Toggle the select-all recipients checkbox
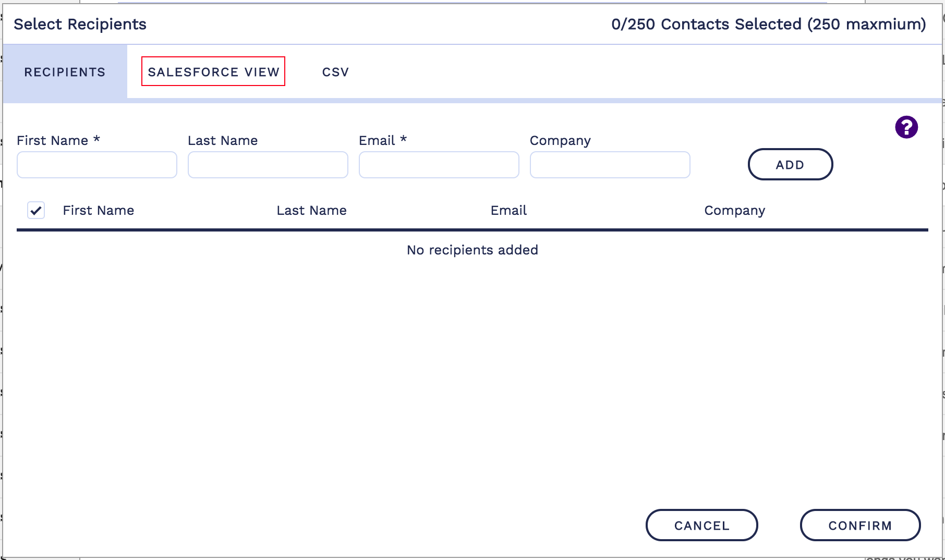945x560 pixels. (x=36, y=210)
